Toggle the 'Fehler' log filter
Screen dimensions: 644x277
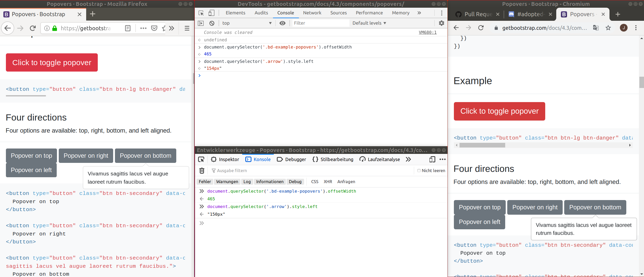click(204, 182)
